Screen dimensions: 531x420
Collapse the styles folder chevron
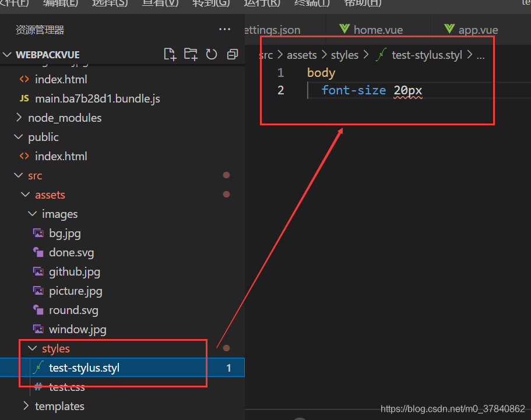33,348
